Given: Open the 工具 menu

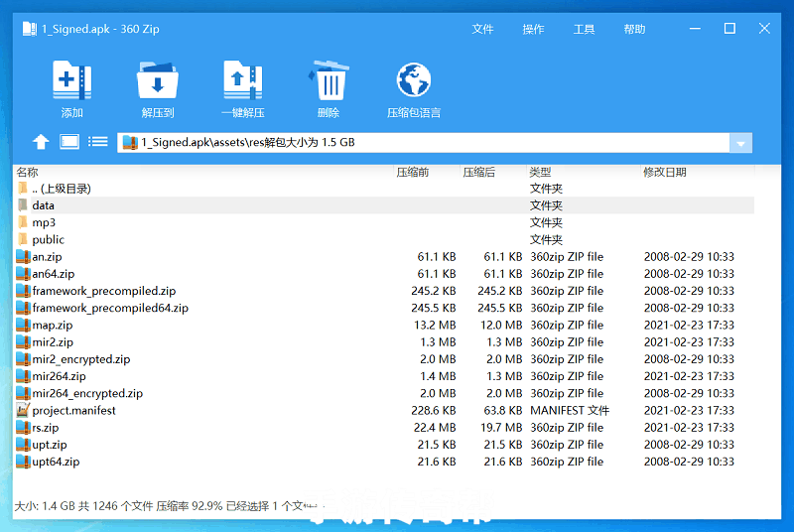Looking at the screenshot, I should click(584, 30).
